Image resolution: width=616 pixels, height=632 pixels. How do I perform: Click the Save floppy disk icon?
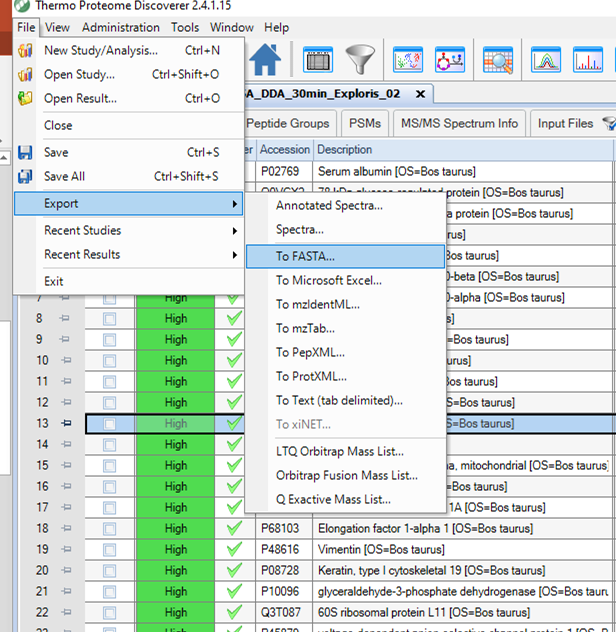[x=25, y=152]
